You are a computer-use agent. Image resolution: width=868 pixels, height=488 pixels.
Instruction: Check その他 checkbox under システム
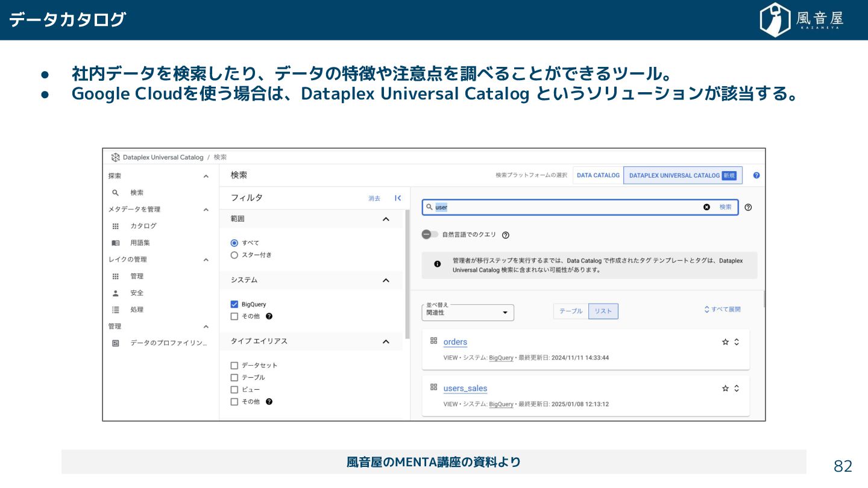coord(234,316)
